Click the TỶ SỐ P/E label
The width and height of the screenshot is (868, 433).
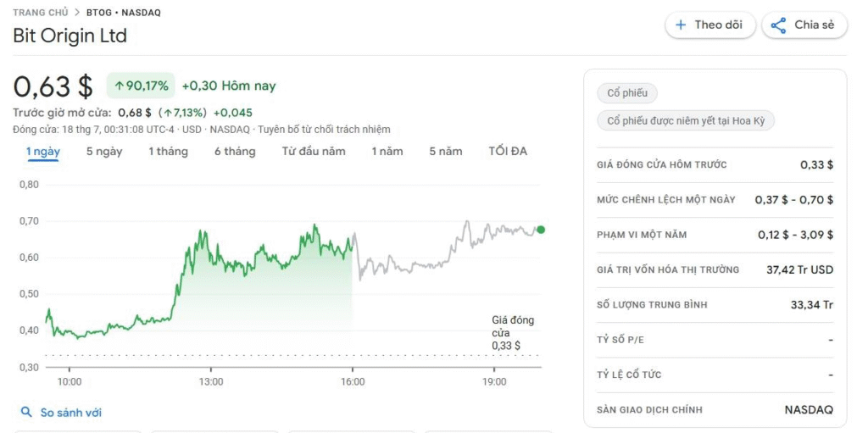620,340
